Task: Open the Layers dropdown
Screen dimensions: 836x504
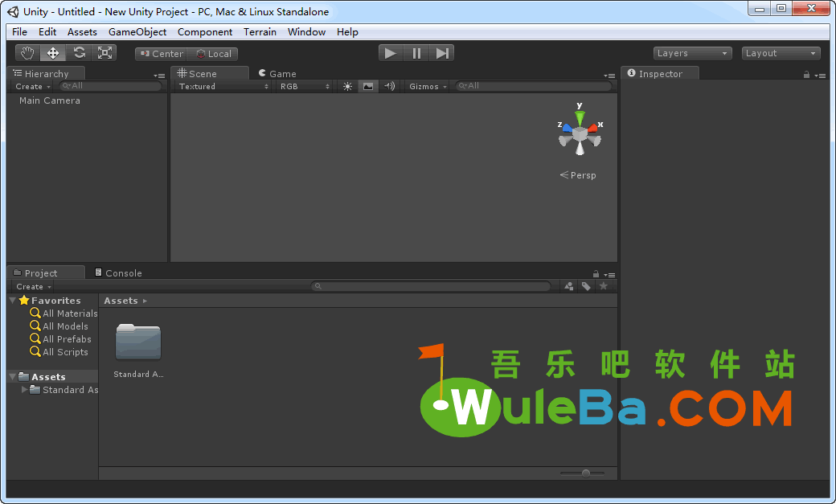Action: (x=691, y=53)
